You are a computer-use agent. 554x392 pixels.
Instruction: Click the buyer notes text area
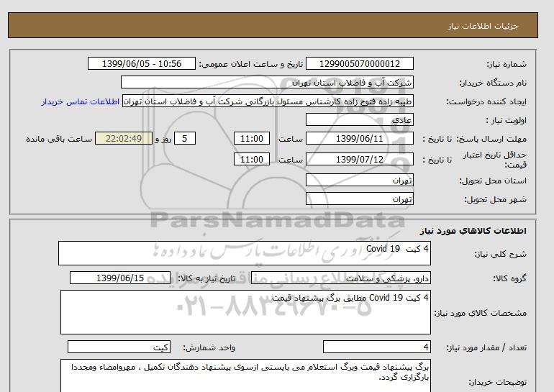[245, 375]
